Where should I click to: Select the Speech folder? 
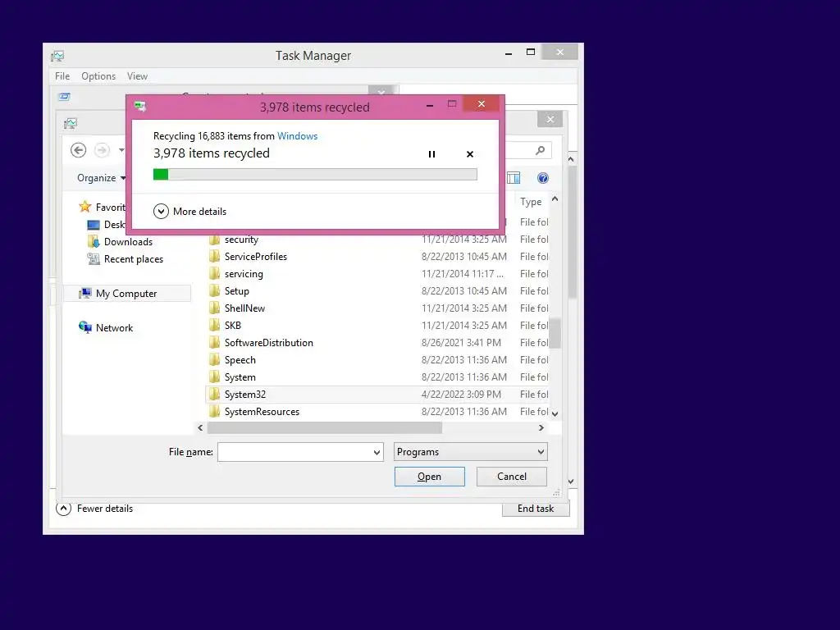(x=240, y=360)
